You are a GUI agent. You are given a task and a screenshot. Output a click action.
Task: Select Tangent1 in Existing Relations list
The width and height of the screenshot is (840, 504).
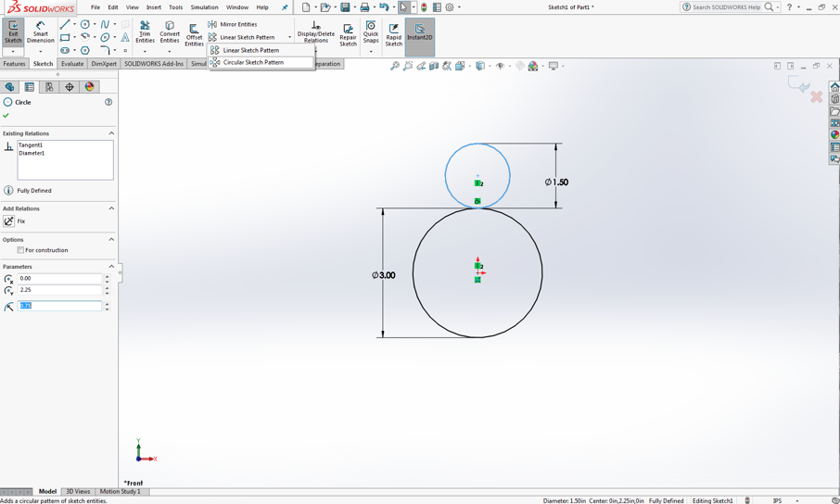tap(31, 145)
